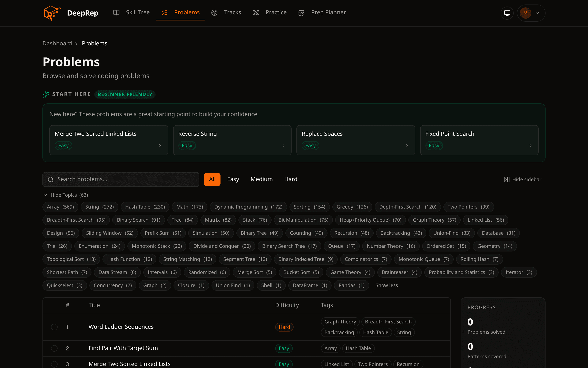The height and width of the screenshot is (368, 588).
Task: Mark Word Ladder Sequences status circle
Action: click(54, 327)
